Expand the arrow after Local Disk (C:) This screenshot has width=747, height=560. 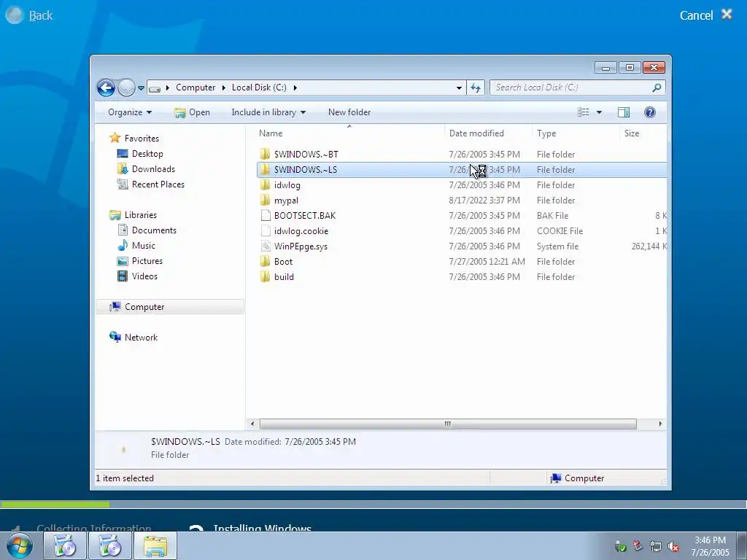tap(295, 87)
